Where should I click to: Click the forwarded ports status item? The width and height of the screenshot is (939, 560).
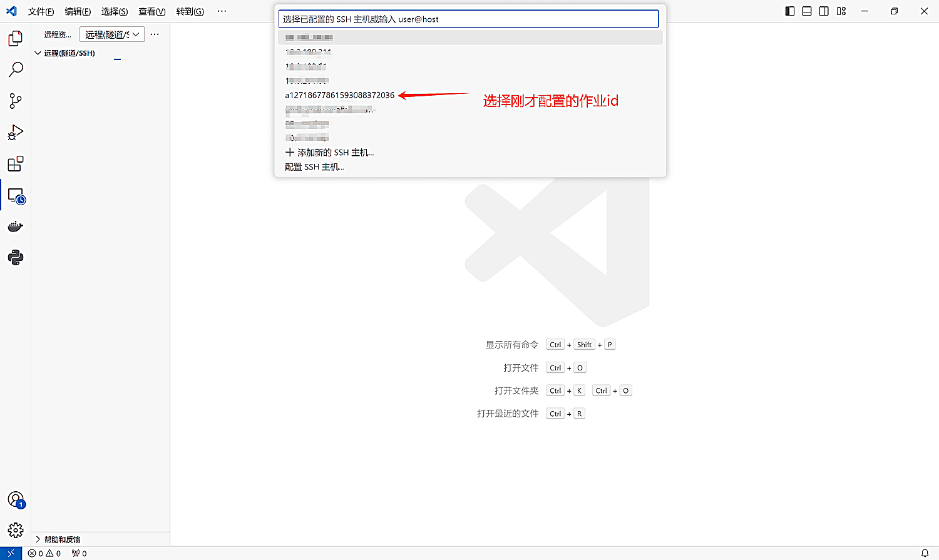click(80, 553)
